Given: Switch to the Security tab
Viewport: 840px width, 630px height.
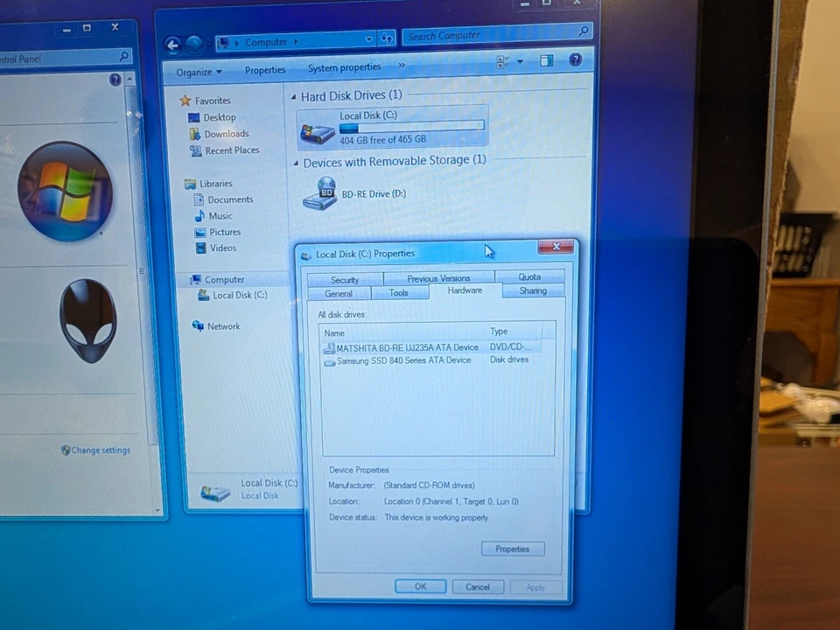Looking at the screenshot, I should coord(345,280).
